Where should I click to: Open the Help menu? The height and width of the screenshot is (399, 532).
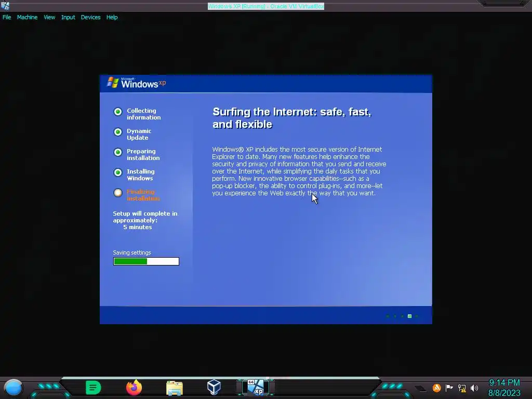point(112,17)
